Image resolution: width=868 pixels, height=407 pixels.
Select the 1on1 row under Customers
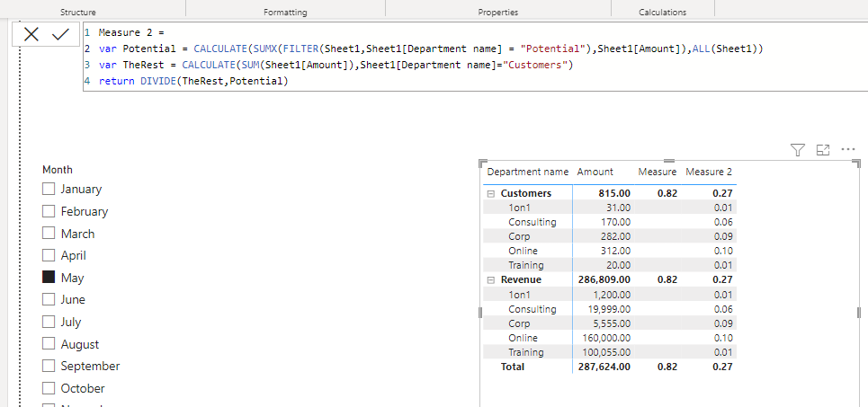[519, 208]
